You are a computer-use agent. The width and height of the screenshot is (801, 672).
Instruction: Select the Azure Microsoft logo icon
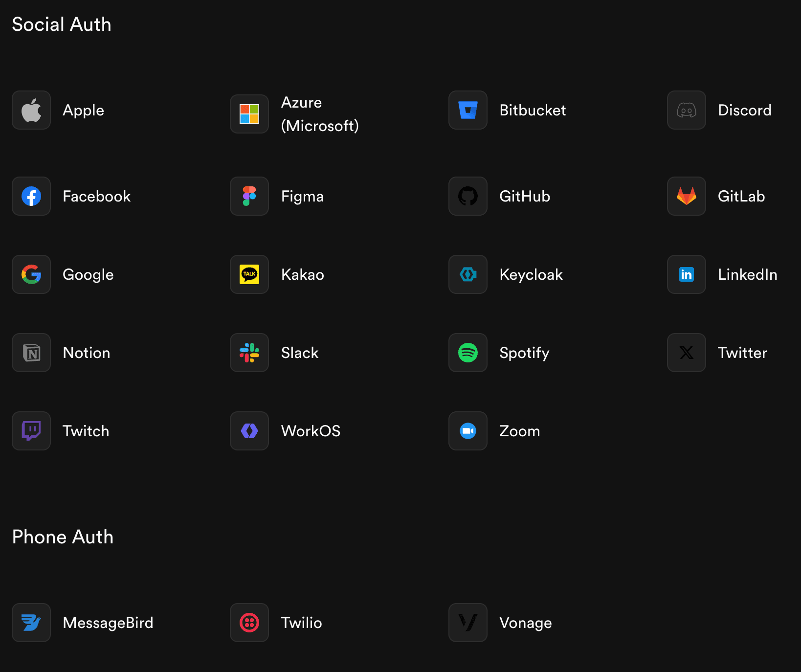pos(249,114)
